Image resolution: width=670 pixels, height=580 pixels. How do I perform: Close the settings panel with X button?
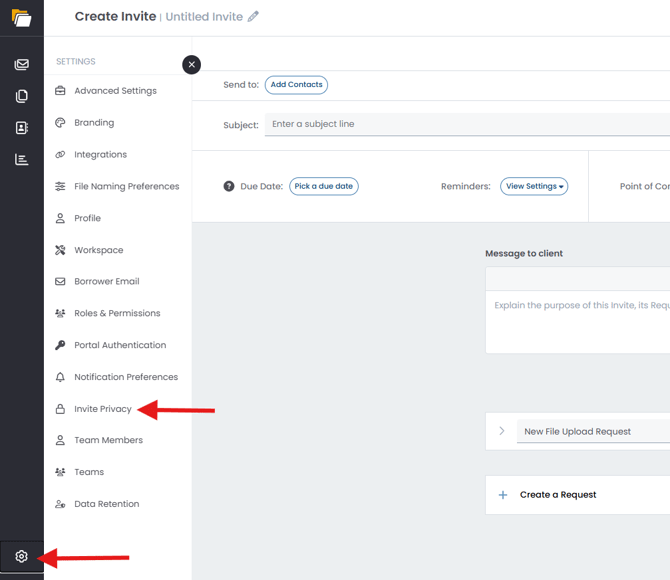(x=191, y=64)
